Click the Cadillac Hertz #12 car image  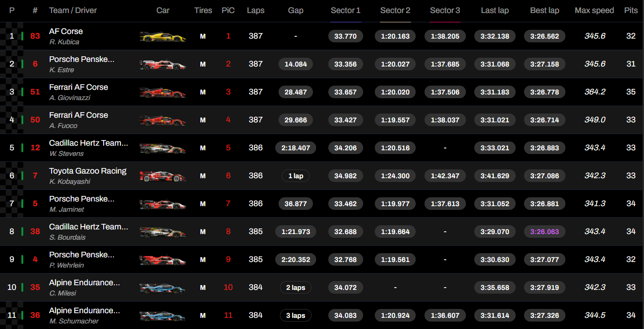tap(163, 148)
